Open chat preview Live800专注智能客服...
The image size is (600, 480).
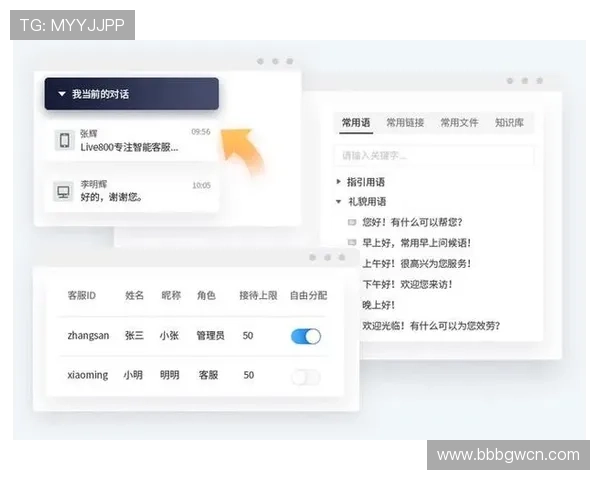click(129, 147)
